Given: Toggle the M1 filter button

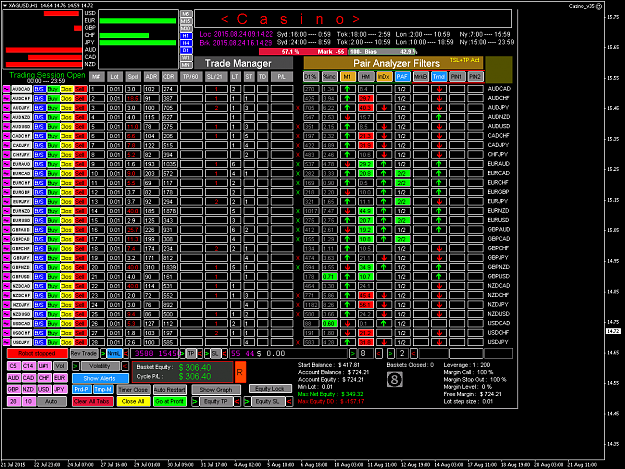Looking at the screenshot, I should click(347, 77).
